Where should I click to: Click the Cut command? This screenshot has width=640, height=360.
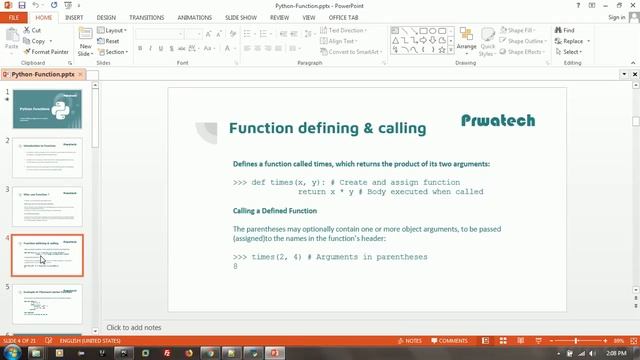32,30
